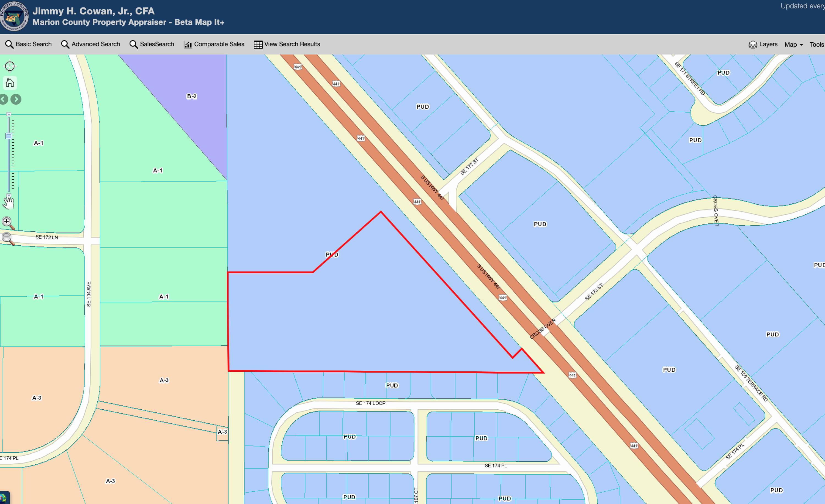Screen dimensions: 825x504
Task: Open Basic Search
Action: coord(28,44)
